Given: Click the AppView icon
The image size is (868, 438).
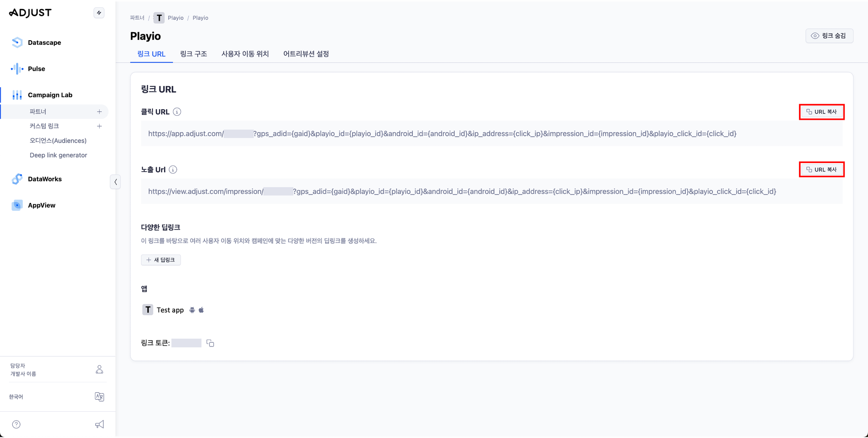Looking at the screenshot, I should [x=17, y=205].
